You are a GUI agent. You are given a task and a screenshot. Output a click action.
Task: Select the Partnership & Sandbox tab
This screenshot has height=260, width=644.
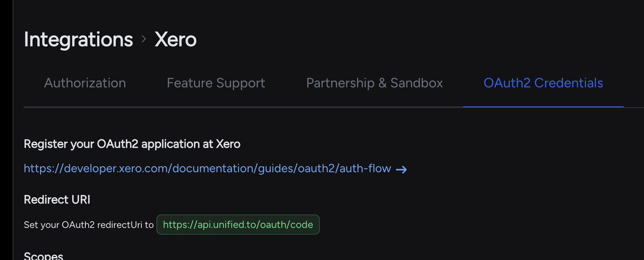pyautogui.click(x=374, y=83)
